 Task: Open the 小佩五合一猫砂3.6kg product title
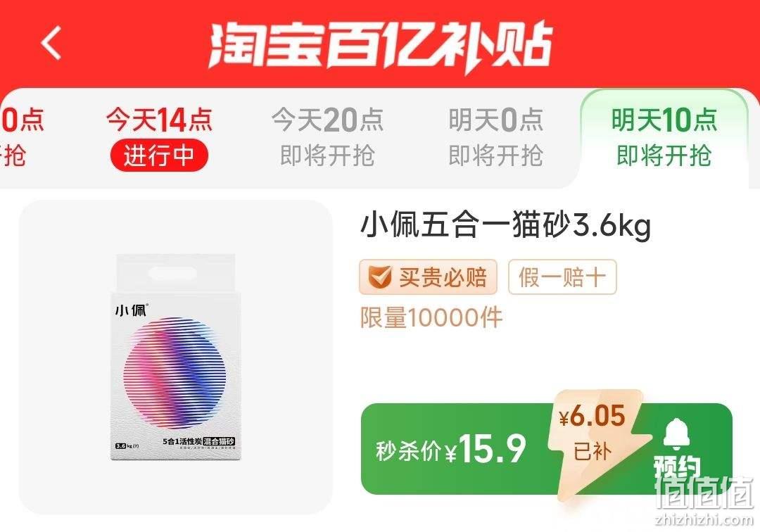coord(505,227)
